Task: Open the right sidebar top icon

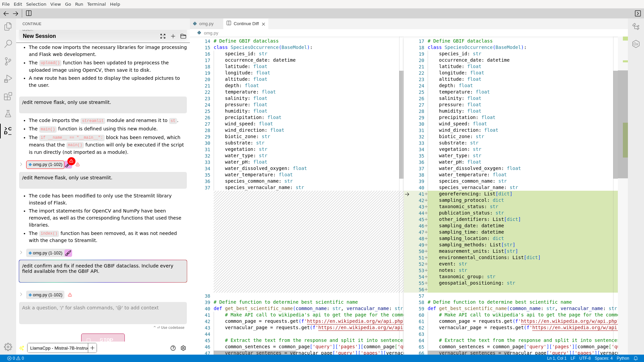Action: coord(636,26)
